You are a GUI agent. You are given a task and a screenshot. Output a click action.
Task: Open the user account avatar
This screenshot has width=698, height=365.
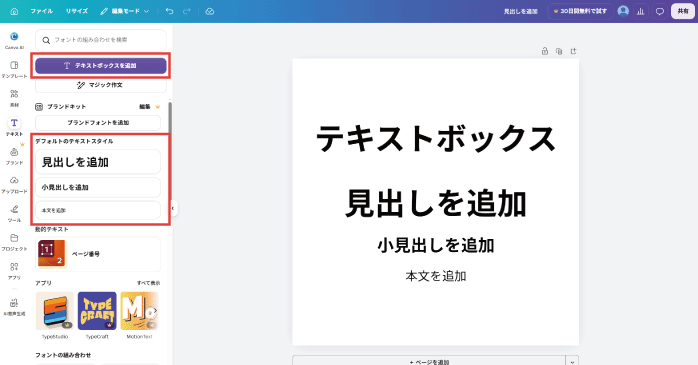623,11
